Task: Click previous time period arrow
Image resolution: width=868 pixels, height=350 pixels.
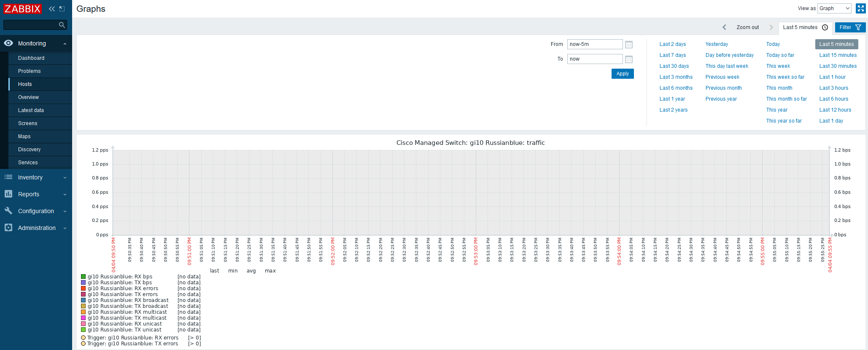Action: 724,27
